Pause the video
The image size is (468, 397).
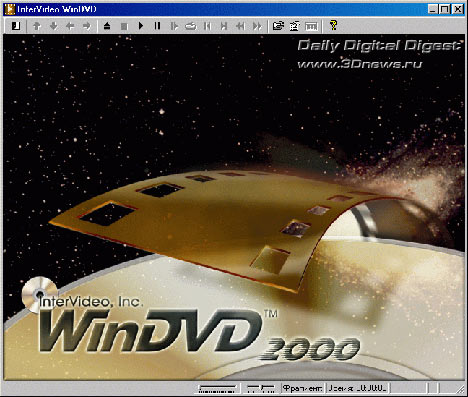point(157,26)
